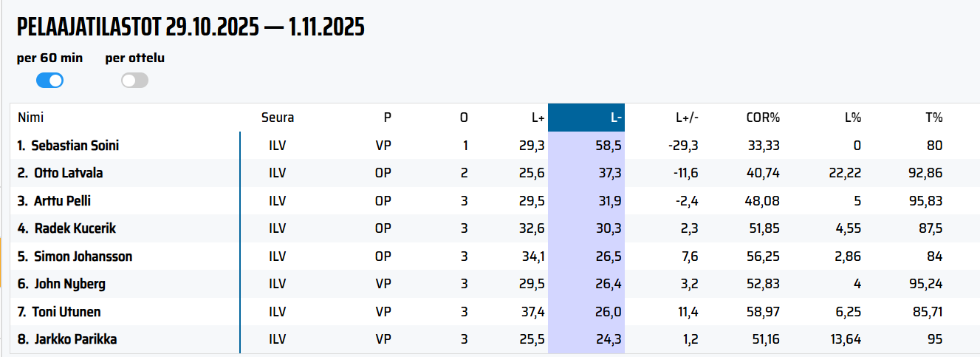
Task: Open John Nyberg player link
Action: (x=69, y=285)
